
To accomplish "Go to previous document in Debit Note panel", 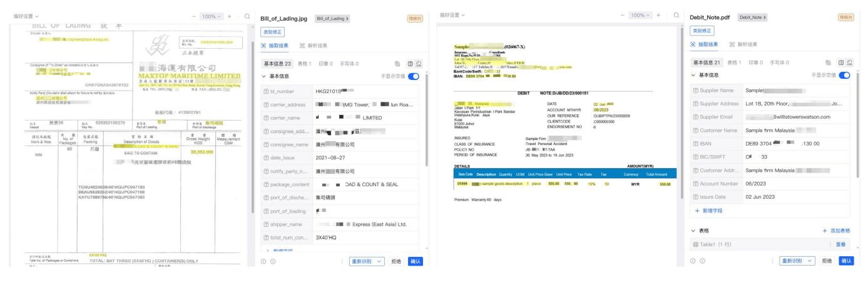I will click(x=693, y=261).
